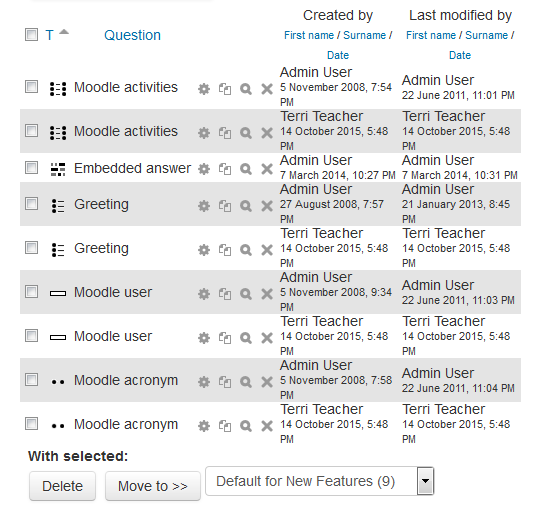The image size is (555, 527).
Task: Delete Terri Teacher's Moodle activities question with X
Action: click(267, 133)
